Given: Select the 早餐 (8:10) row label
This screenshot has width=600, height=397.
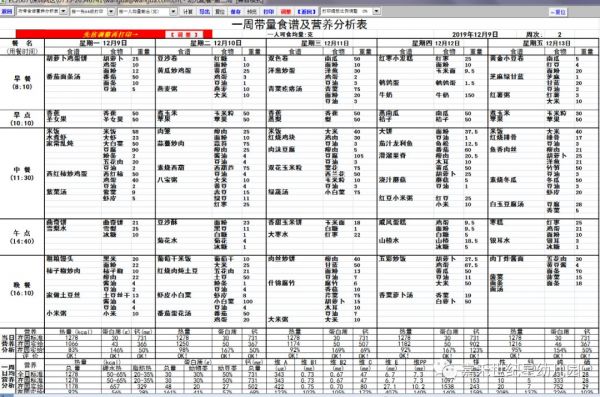Looking at the screenshot, I should click(22, 82).
